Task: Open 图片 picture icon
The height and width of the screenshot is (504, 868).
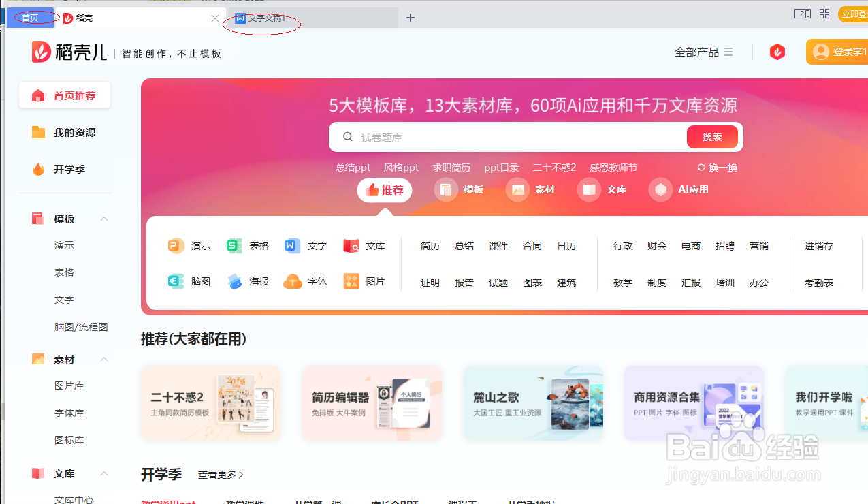Action: point(351,281)
